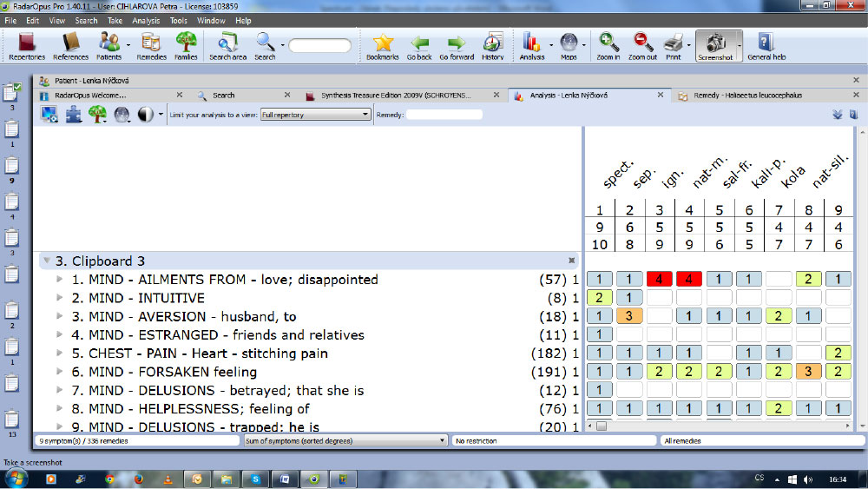Select the kola remedy column header
Viewport: 868px width, 489px height.
coord(792,177)
